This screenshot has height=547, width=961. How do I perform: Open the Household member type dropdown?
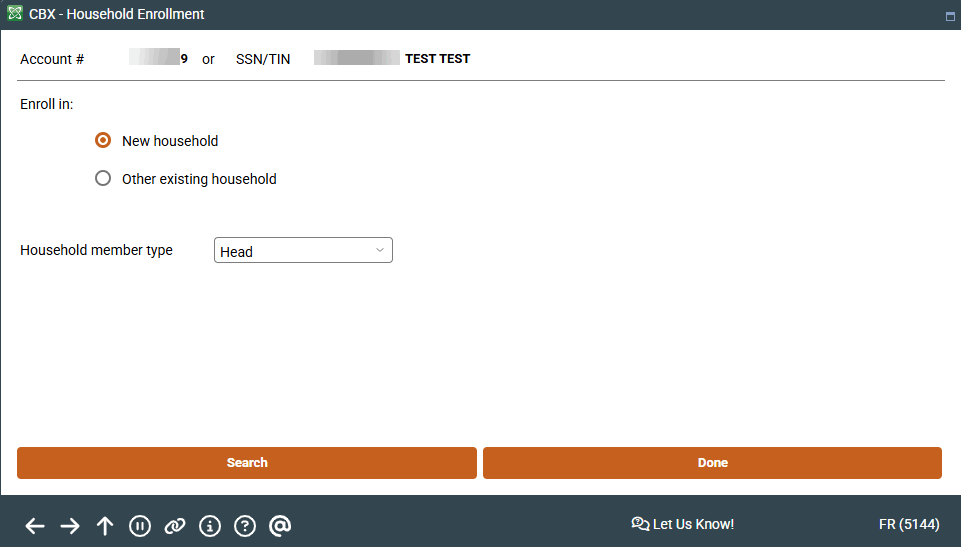click(x=303, y=251)
